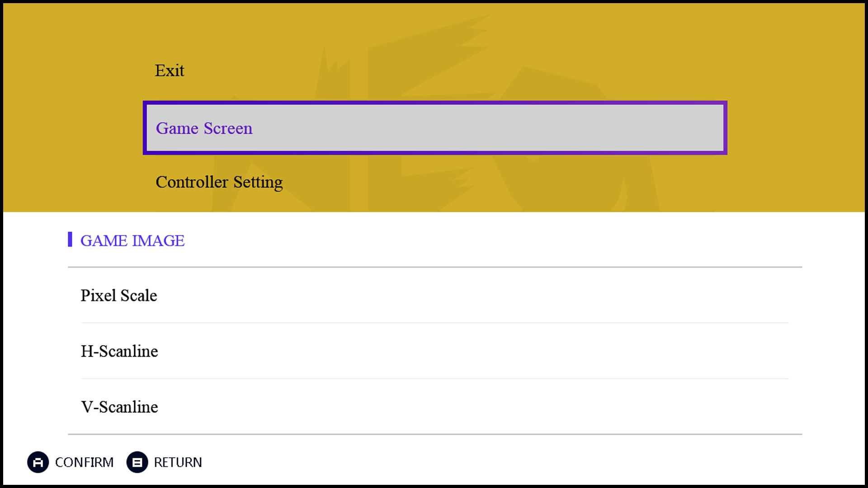Open the Game Screen menu item
868x488 pixels.
204,128
